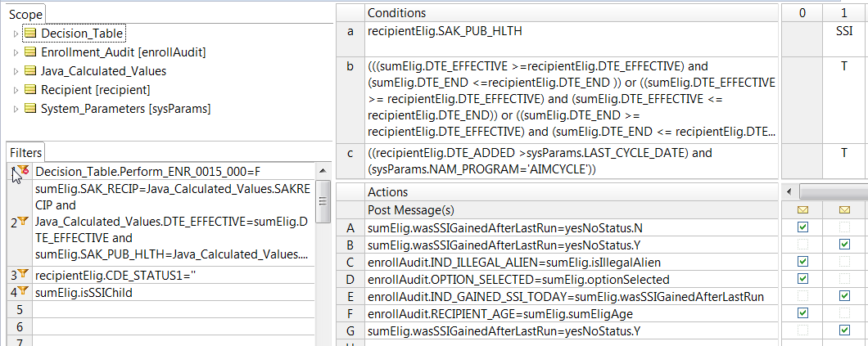
Task: Expand the Recipient [recipient] node
Action: (16, 90)
